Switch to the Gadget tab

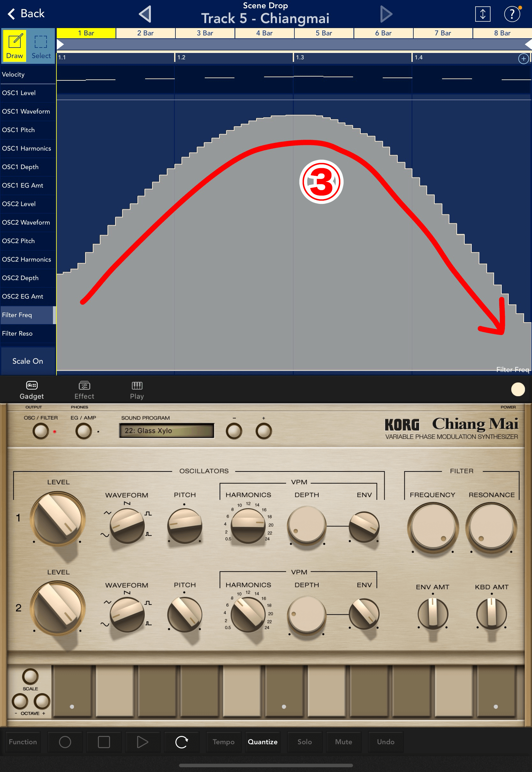(x=32, y=390)
